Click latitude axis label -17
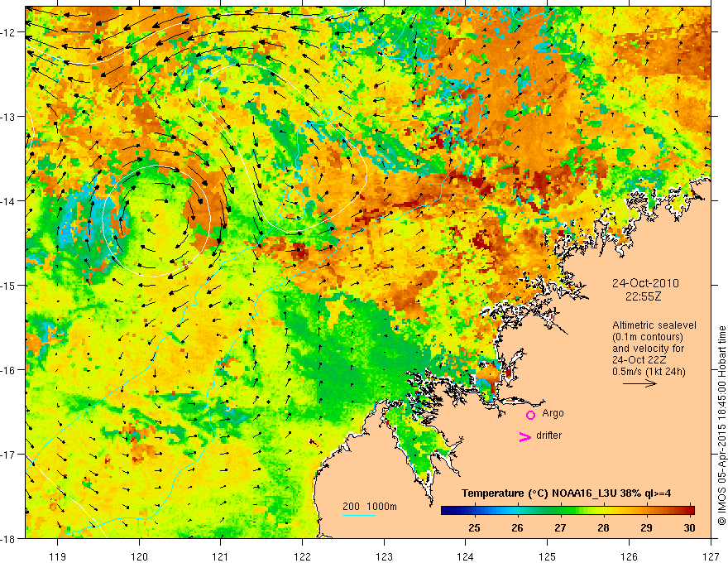 tap(10, 455)
